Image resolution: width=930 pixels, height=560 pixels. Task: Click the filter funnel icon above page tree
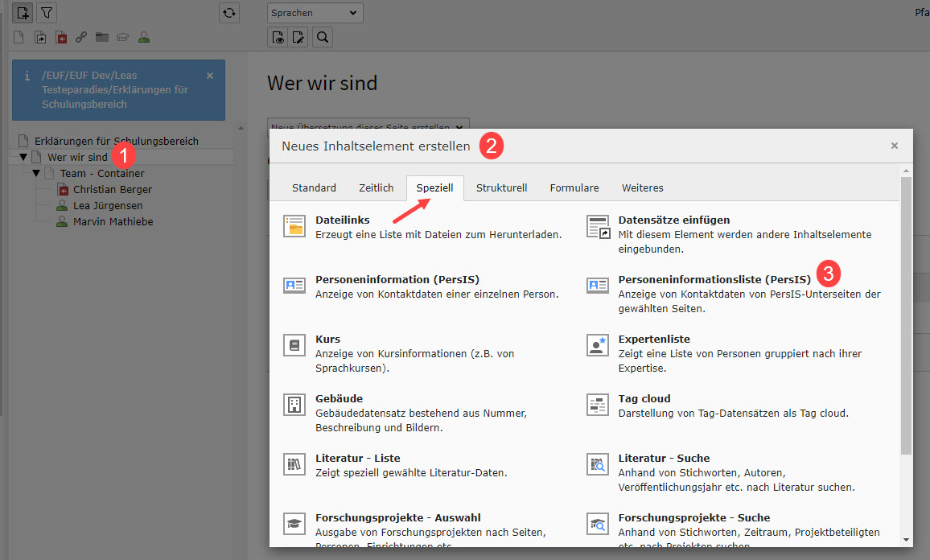pyautogui.click(x=47, y=13)
